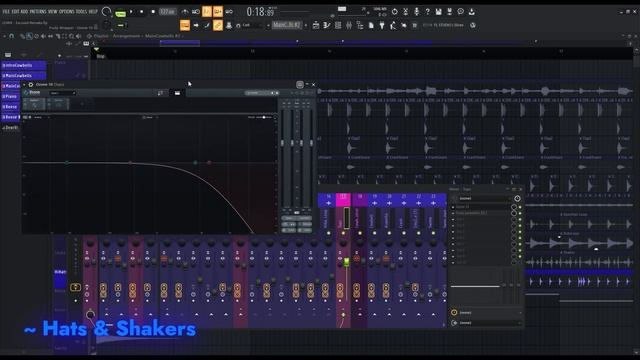This screenshot has height=360, width=640.
Task: Select the Piano pattern
Action: pos(11,96)
